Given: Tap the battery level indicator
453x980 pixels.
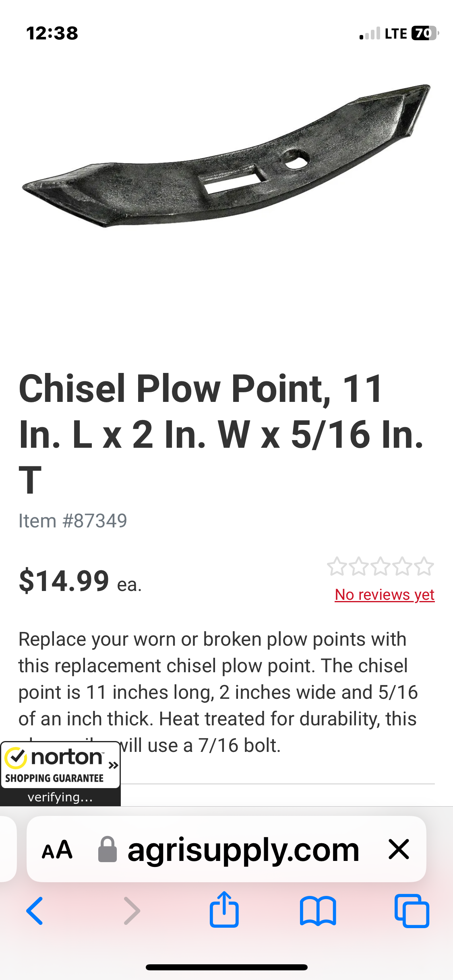Looking at the screenshot, I should 424,33.
